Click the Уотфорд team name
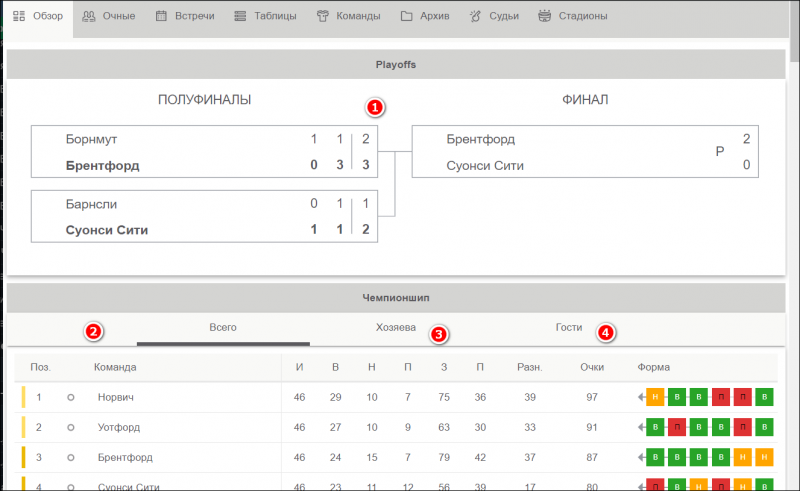800x491 pixels. coord(119,427)
